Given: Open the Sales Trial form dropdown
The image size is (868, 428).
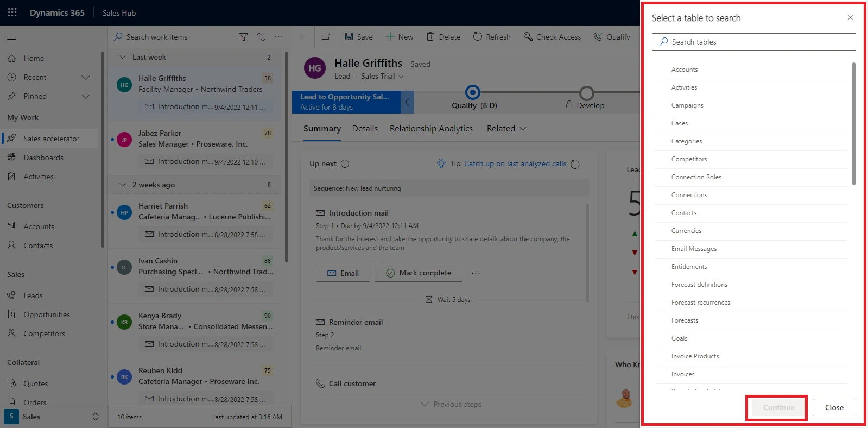Looking at the screenshot, I should coord(382,76).
